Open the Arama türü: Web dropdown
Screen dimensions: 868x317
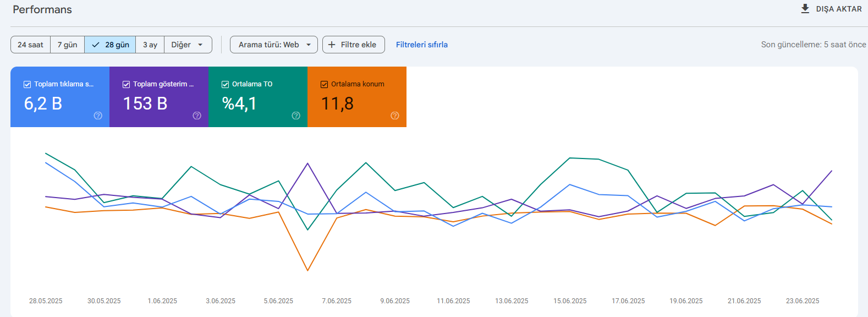(274, 45)
